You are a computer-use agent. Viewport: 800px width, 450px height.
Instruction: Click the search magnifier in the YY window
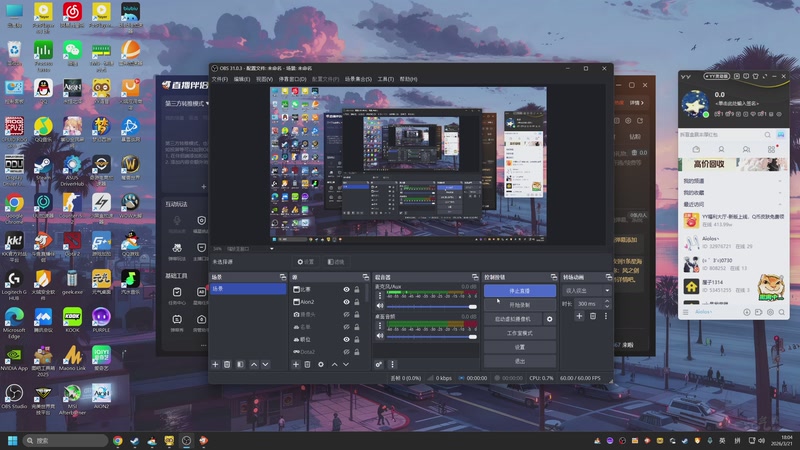[767, 135]
